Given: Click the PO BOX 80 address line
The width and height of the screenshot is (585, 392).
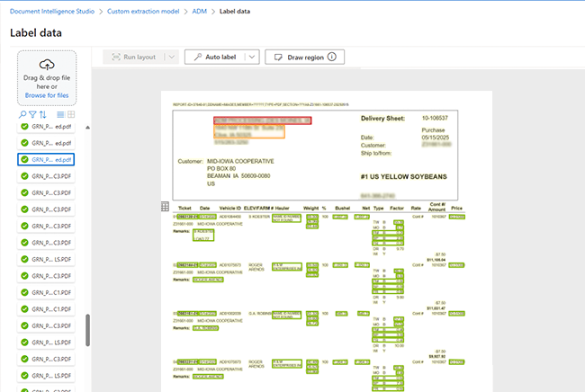Looking at the screenshot, I should [x=221, y=168].
